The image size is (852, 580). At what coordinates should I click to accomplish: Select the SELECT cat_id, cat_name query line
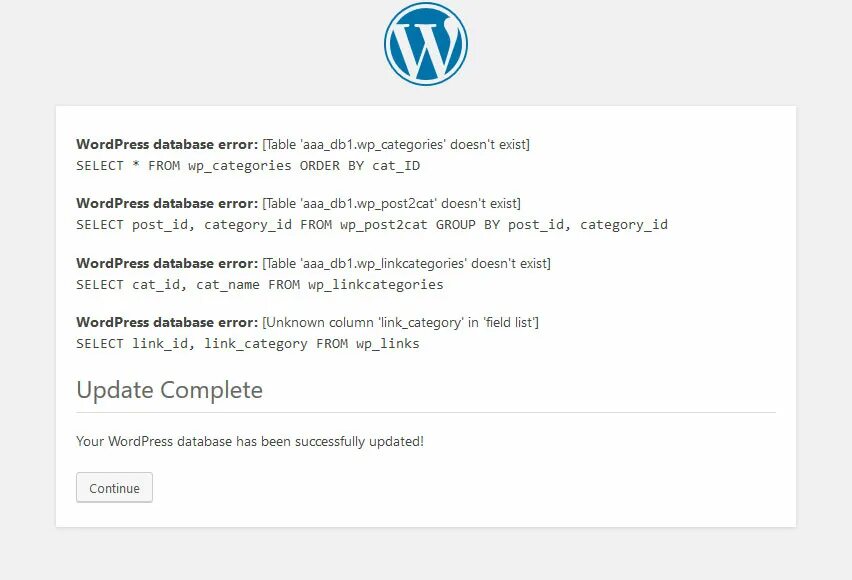[260, 285]
